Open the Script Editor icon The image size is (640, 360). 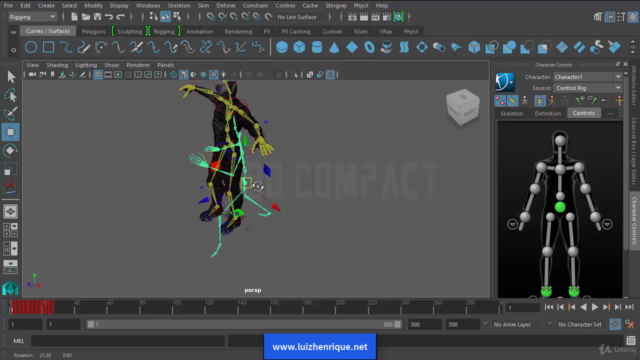pyautogui.click(x=631, y=340)
